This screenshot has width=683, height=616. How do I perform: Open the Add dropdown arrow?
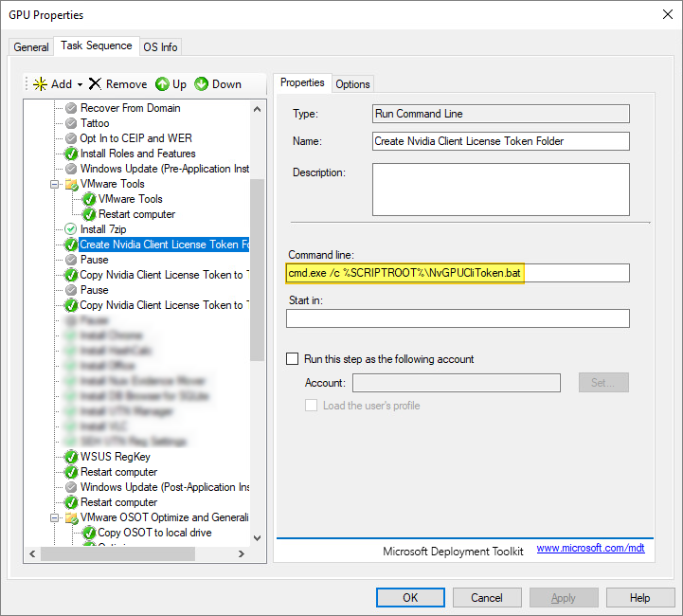pos(81,84)
